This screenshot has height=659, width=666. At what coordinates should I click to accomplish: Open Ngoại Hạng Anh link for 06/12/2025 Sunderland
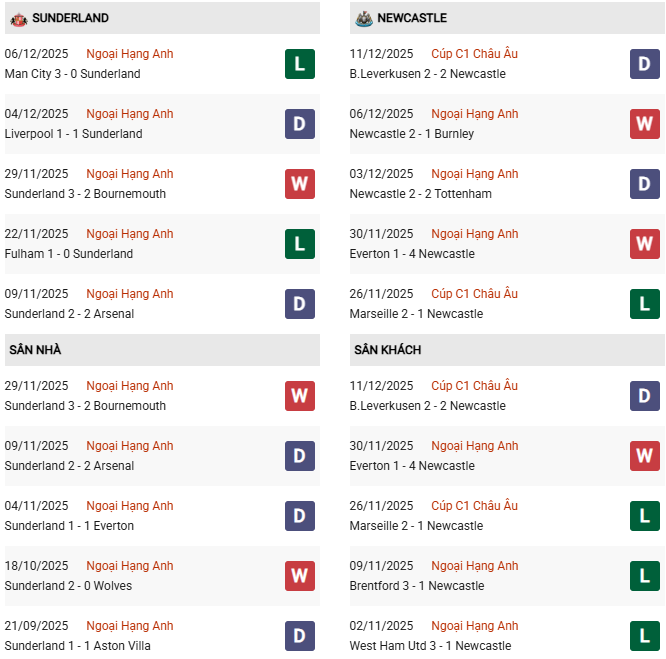point(130,54)
